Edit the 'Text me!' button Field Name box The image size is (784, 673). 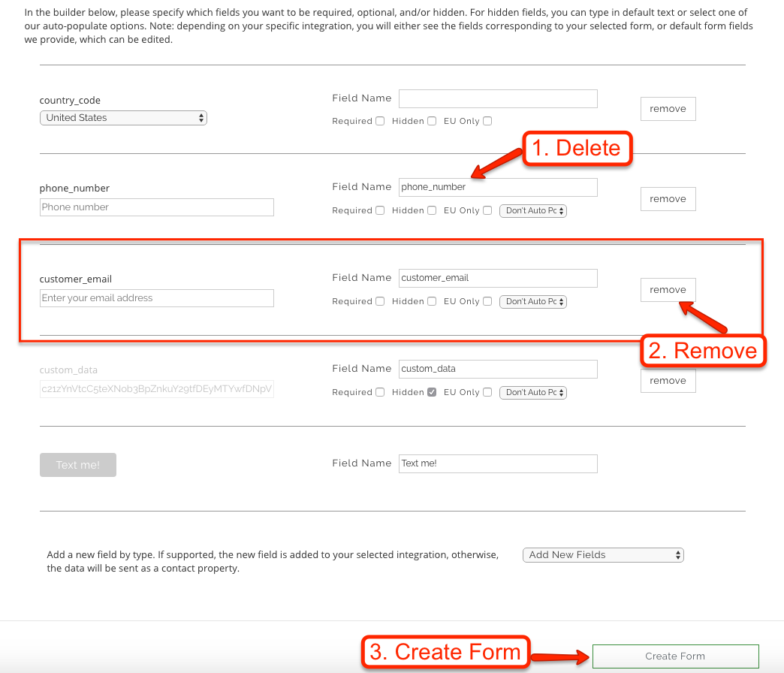[498, 463]
